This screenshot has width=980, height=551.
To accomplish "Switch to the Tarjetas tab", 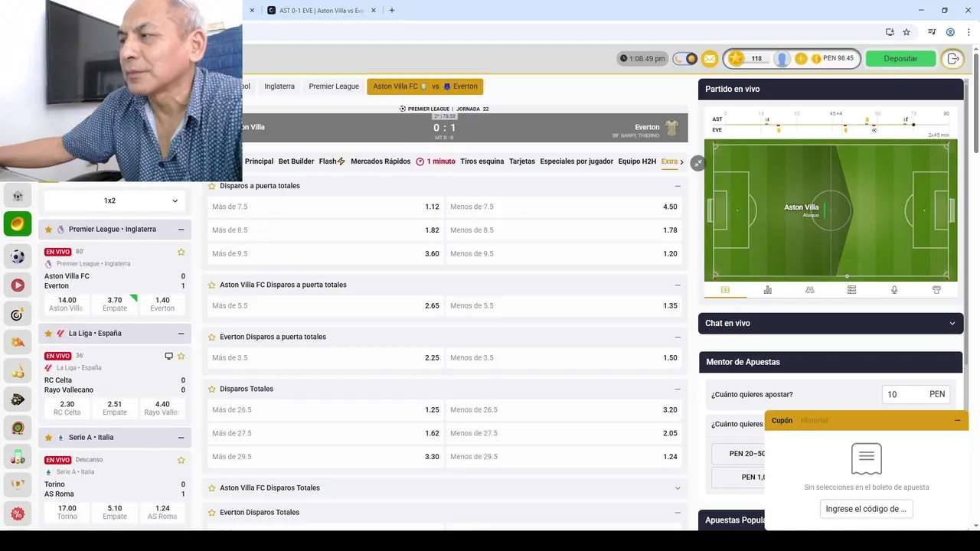I will tap(522, 161).
